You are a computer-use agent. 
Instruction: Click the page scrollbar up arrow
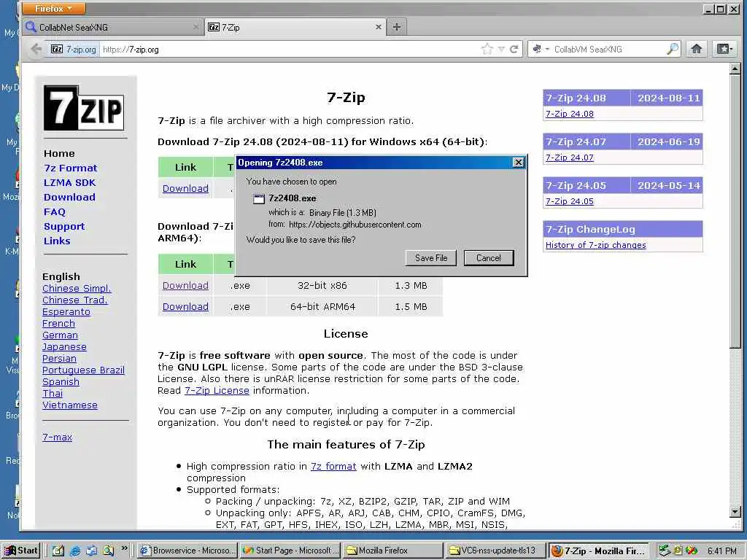point(735,69)
